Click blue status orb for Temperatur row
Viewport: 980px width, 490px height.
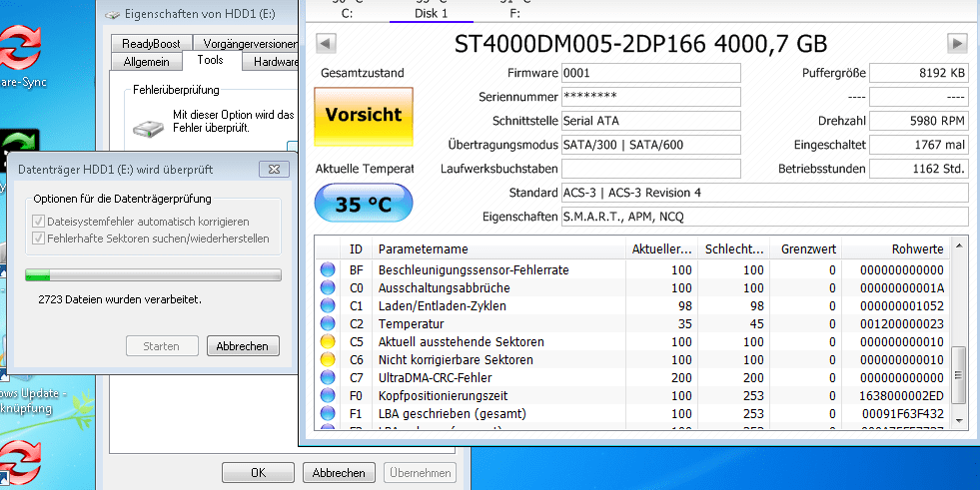click(x=328, y=324)
